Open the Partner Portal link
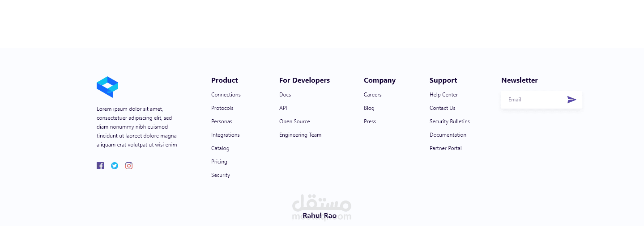Image resolution: width=644 pixels, height=226 pixels. click(x=446, y=148)
